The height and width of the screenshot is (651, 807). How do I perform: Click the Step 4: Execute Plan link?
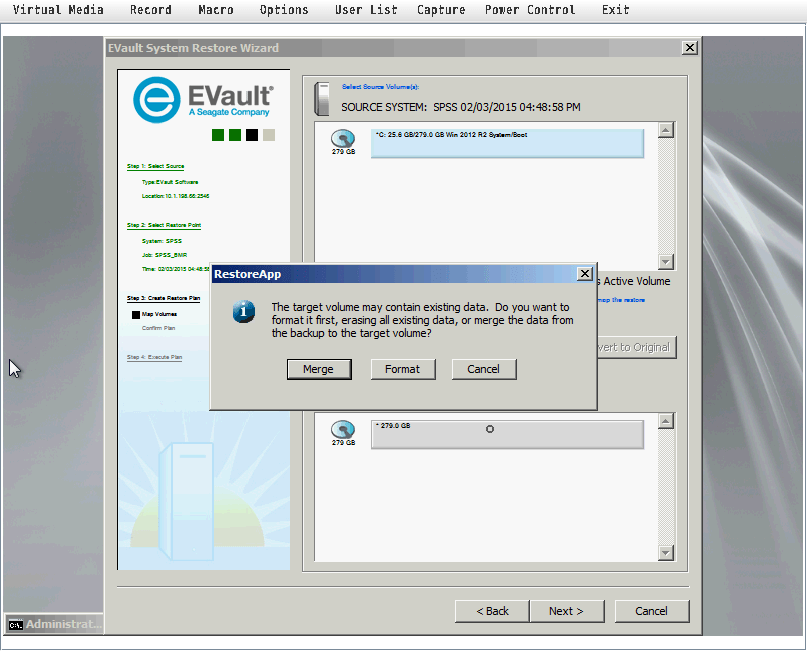point(154,357)
